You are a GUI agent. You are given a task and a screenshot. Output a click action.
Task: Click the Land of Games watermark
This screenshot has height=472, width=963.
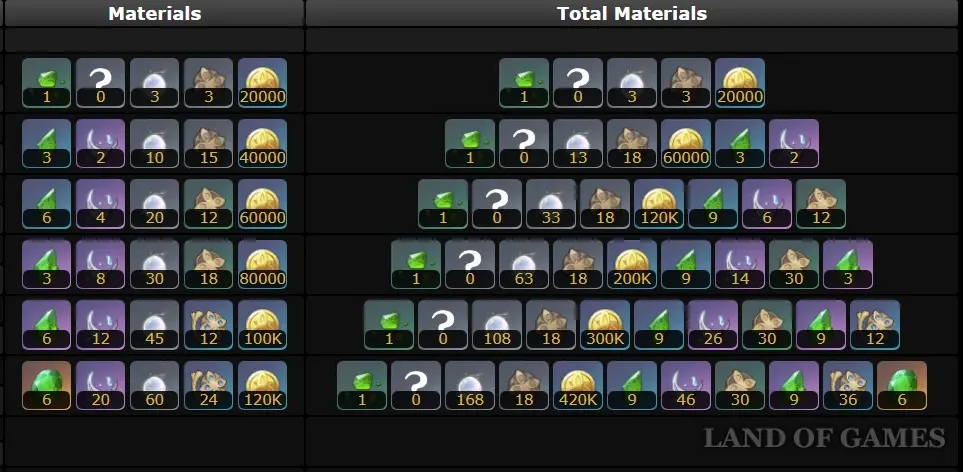point(824,438)
